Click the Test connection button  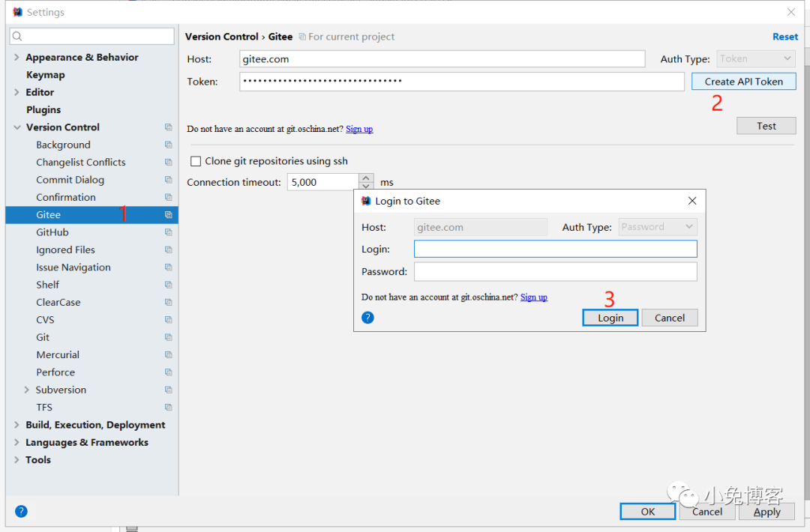(x=766, y=126)
